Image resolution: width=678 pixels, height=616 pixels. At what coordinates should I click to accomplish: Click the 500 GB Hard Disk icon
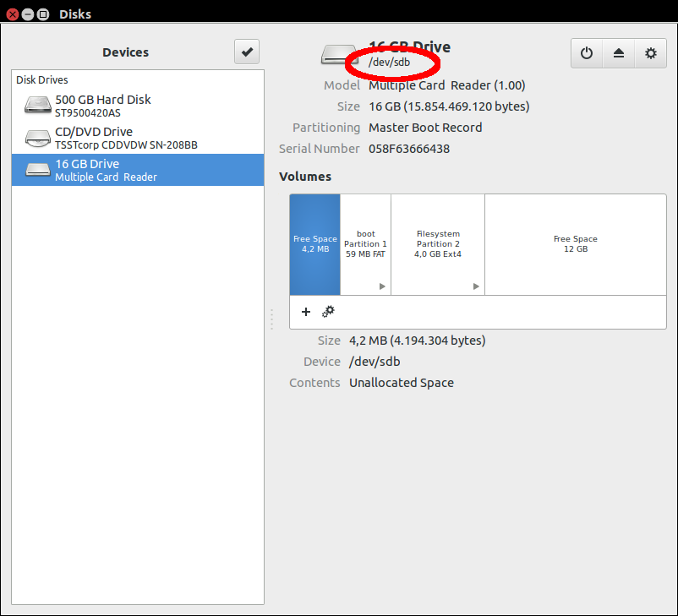37,105
